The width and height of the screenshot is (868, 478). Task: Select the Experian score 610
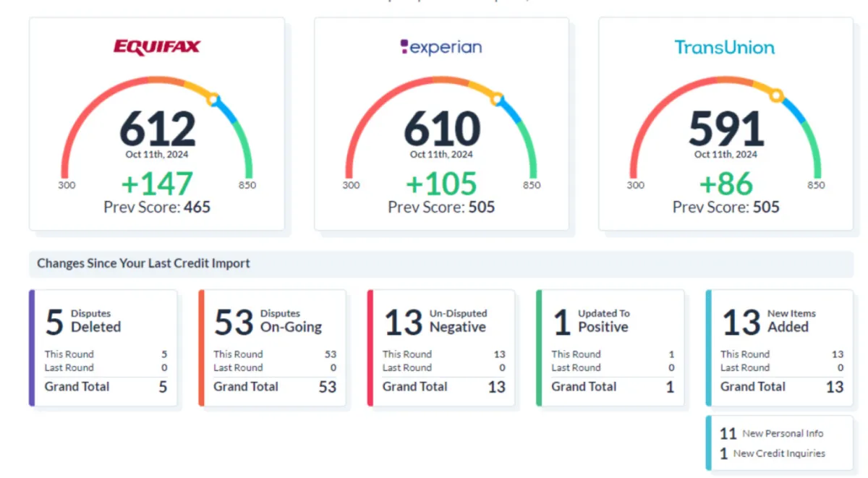(442, 129)
